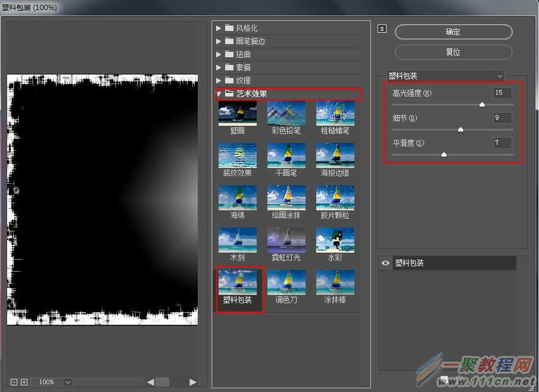Click the 确定 button

(x=453, y=32)
